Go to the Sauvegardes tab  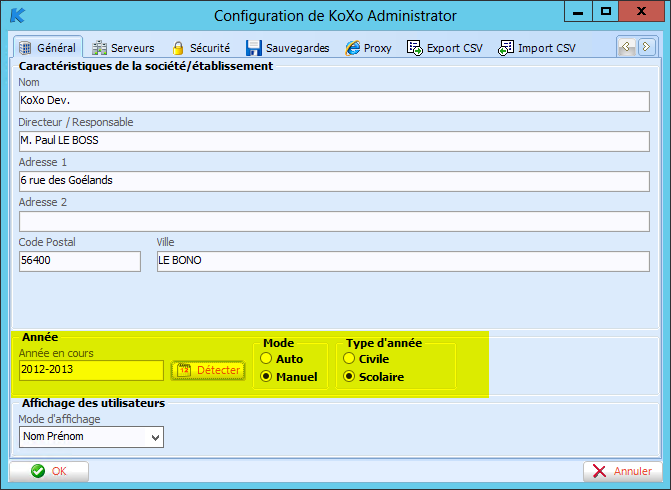pos(288,48)
